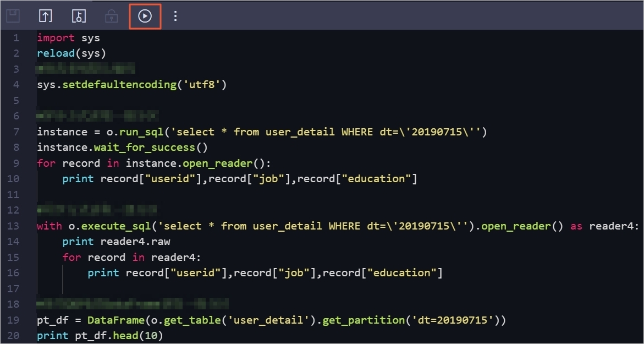Viewport: 644px width, 344px height.
Task: Click line number 13 in the gutter
Action: point(13,226)
